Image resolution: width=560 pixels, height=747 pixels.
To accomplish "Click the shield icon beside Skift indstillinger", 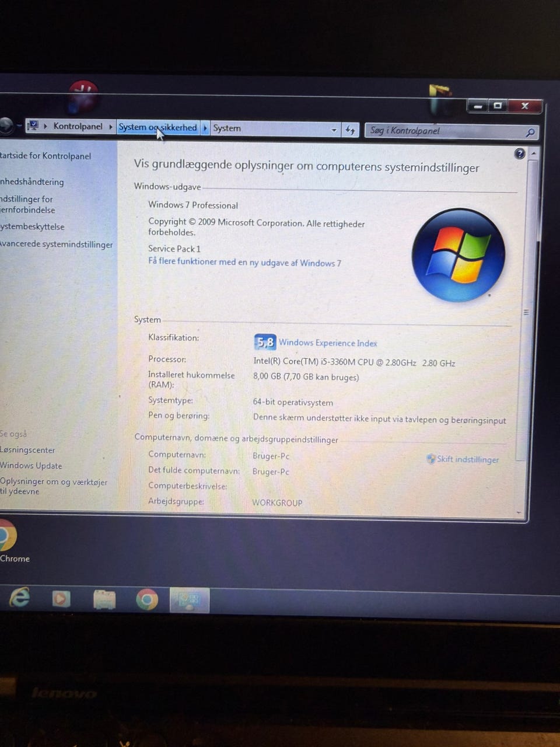I will [430, 459].
